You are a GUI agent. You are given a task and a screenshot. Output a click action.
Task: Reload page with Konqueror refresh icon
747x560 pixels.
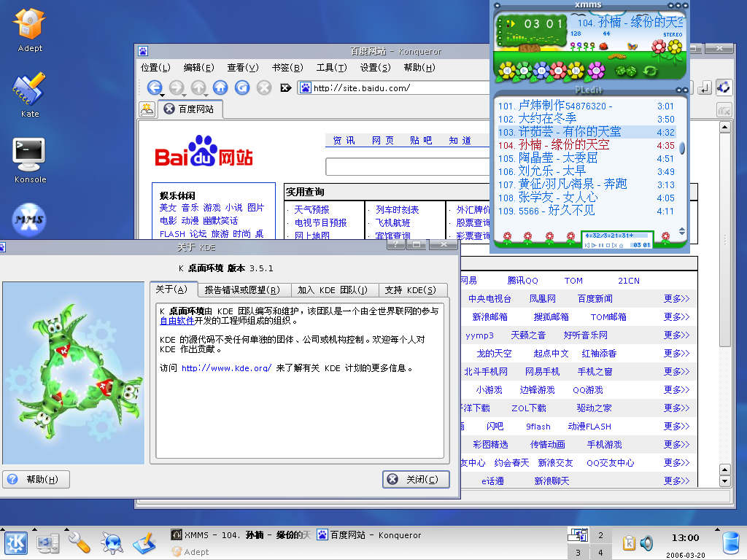pos(242,87)
